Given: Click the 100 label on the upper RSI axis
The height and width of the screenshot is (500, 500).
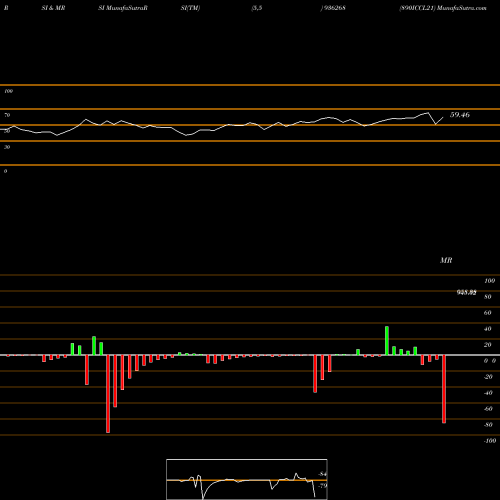Looking at the screenshot, I should tap(8, 91).
